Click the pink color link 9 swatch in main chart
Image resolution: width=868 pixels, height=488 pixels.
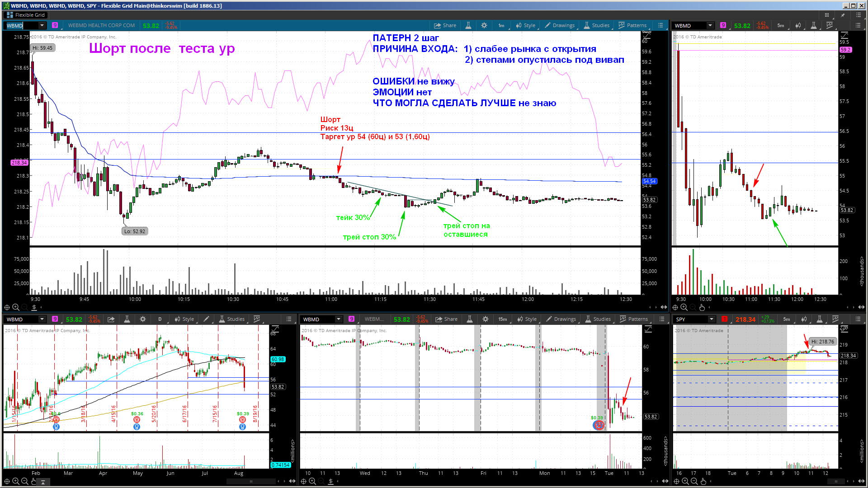point(55,25)
